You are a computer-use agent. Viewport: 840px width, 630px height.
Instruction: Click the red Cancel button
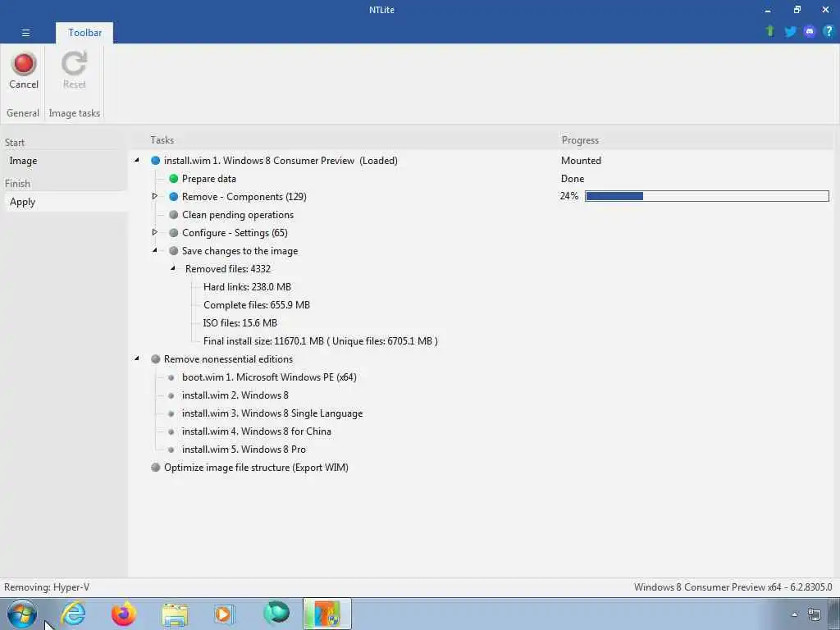tap(24, 71)
